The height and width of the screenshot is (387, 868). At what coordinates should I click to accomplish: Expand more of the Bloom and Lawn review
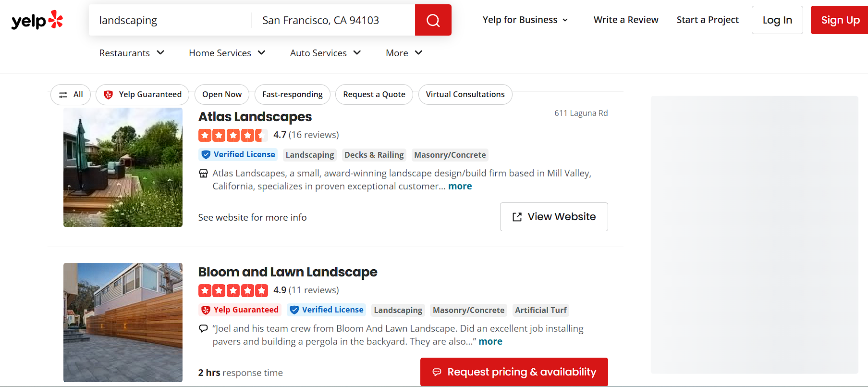tap(490, 342)
